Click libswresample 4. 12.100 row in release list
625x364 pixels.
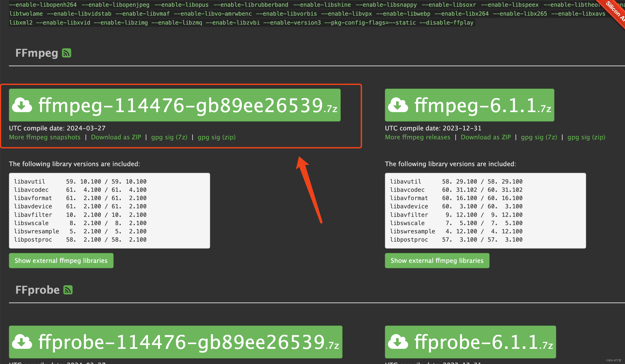(456, 231)
